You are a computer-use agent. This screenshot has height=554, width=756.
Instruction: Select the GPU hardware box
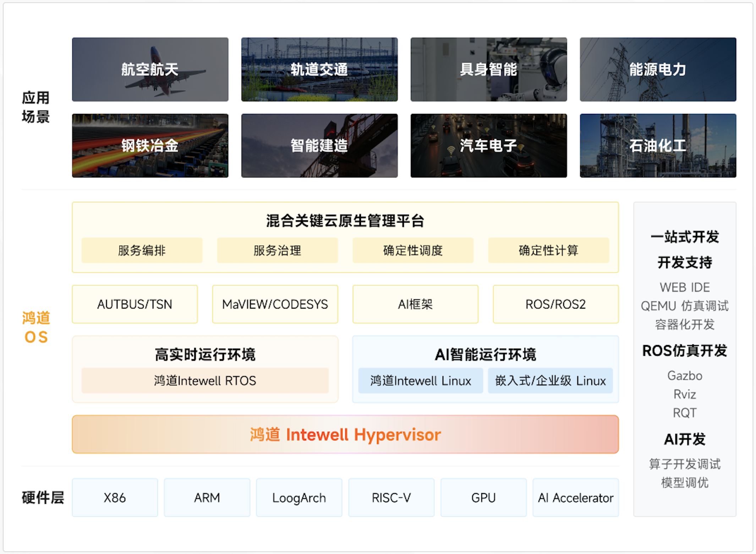483,498
